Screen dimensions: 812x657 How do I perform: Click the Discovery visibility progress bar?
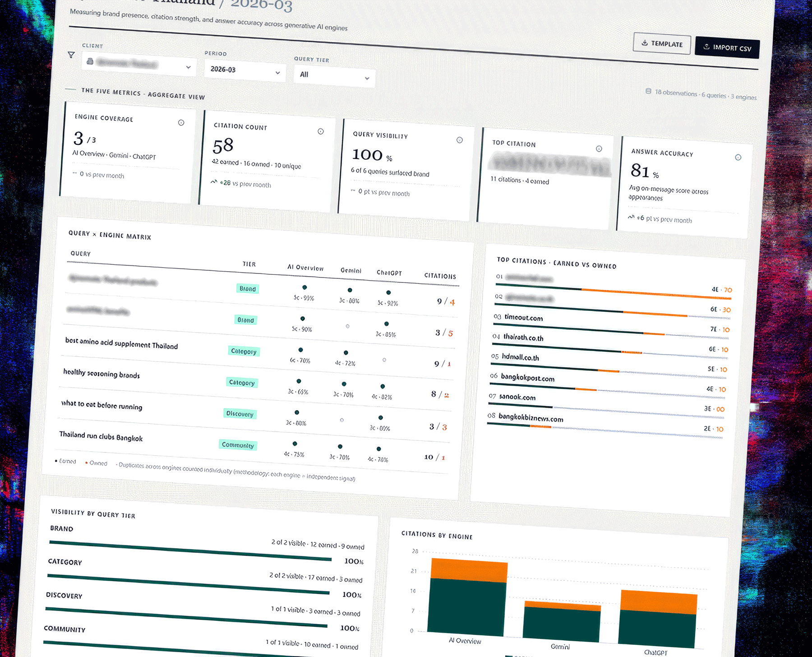(187, 617)
